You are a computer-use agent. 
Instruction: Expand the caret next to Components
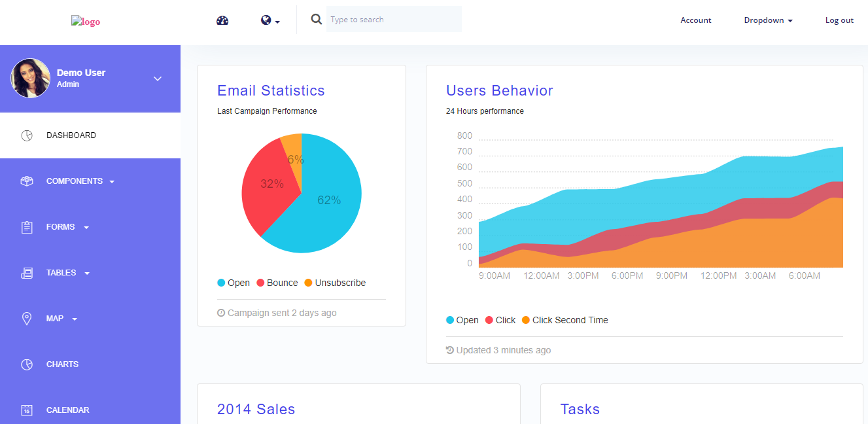(x=112, y=182)
